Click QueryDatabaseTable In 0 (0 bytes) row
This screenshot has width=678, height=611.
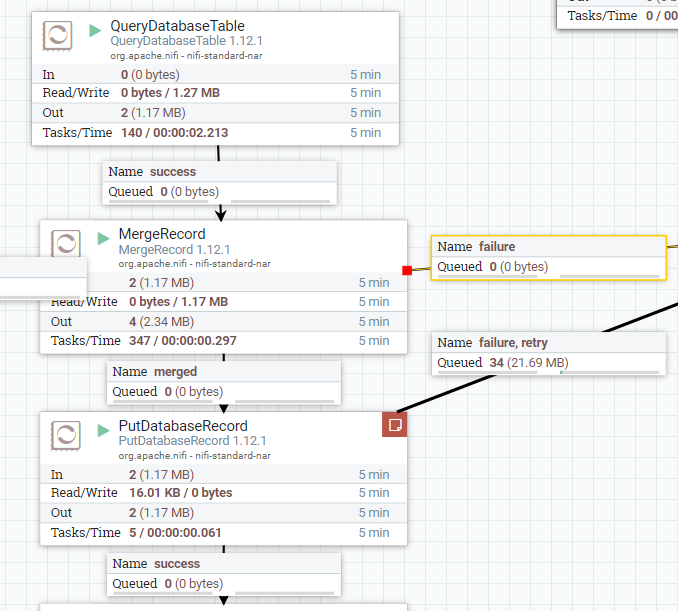pyautogui.click(x=215, y=75)
